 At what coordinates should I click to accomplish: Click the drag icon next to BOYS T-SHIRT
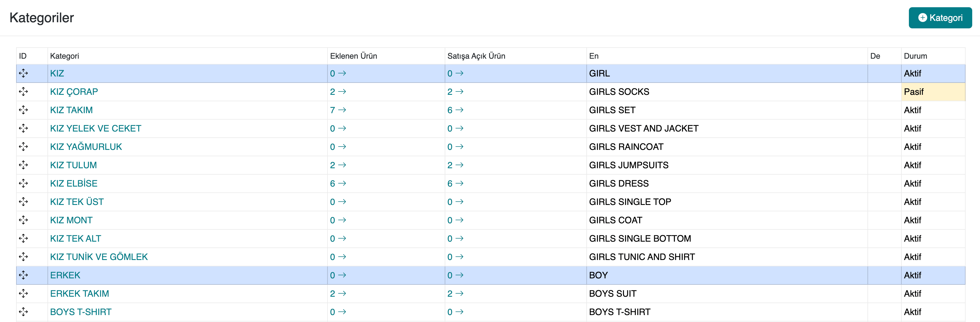coord(23,312)
